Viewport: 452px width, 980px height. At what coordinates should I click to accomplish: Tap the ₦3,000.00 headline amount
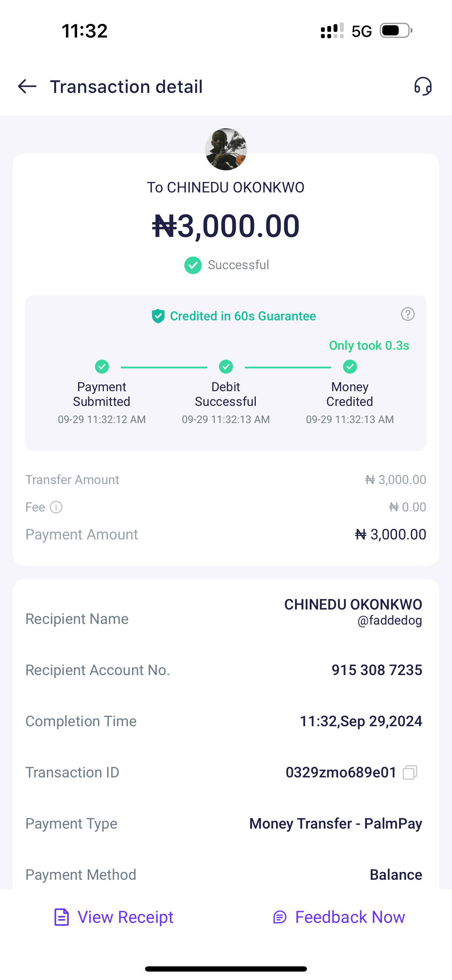(x=226, y=226)
